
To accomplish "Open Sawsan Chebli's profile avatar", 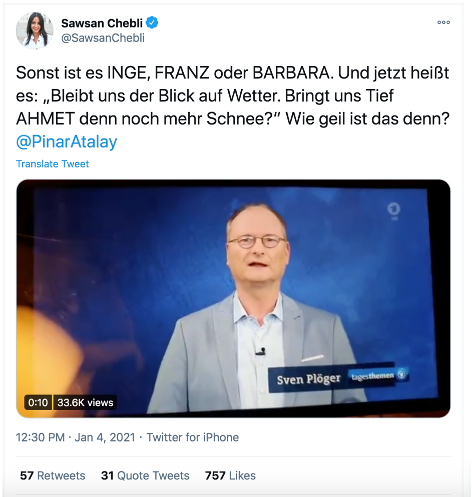I will click(x=35, y=31).
